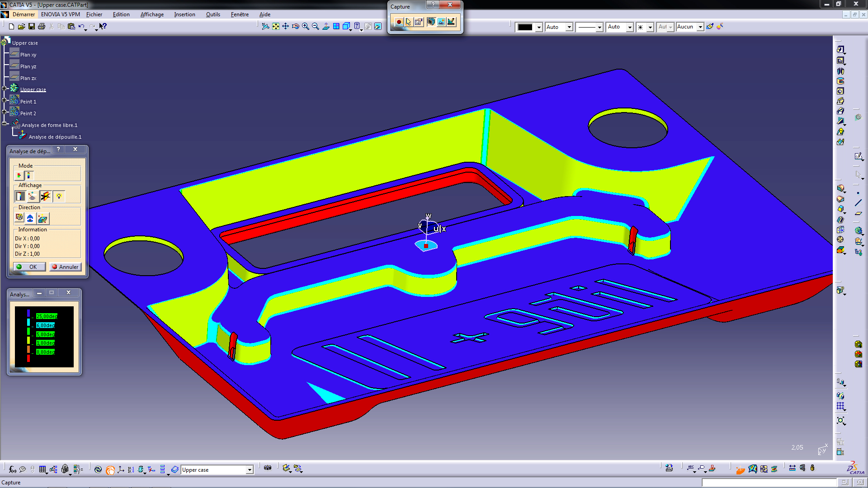Click the Normal View icon
The image size is (868, 488).
[326, 27]
